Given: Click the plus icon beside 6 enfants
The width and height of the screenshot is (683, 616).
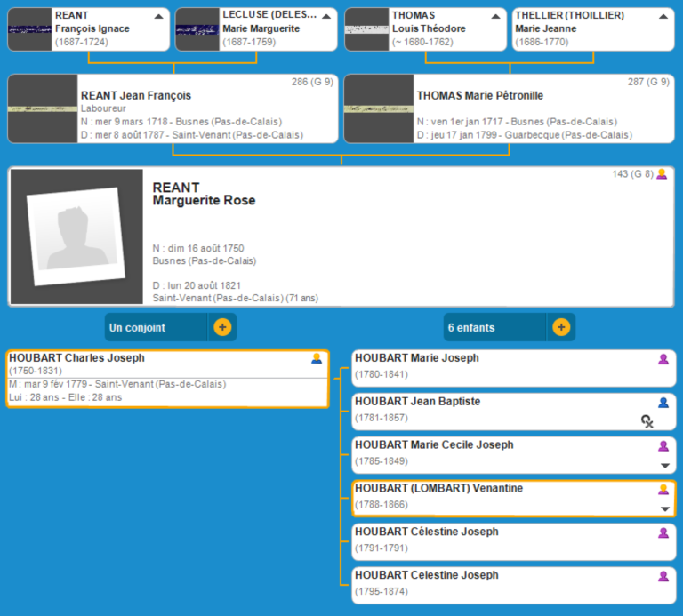Looking at the screenshot, I should [x=561, y=327].
